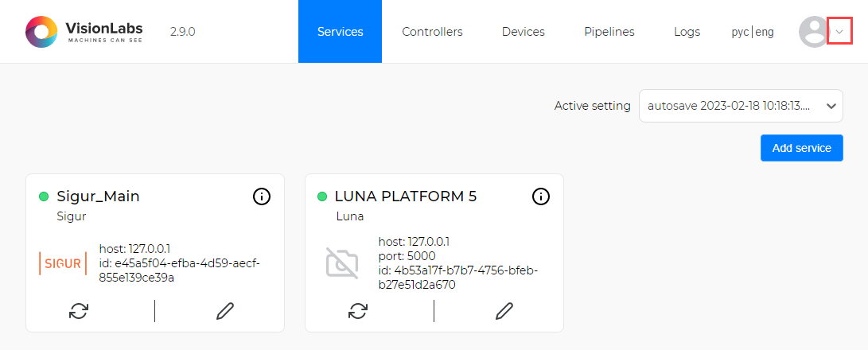The height and width of the screenshot is (350, 868).
Task: Edit the LUNA PLATFORM 5 service
Action: click(504, 311)
